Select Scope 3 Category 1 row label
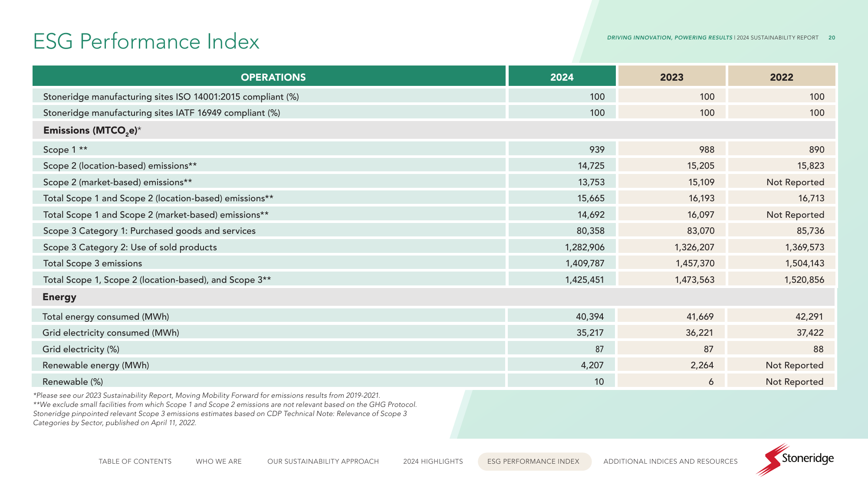 point(149,231)
